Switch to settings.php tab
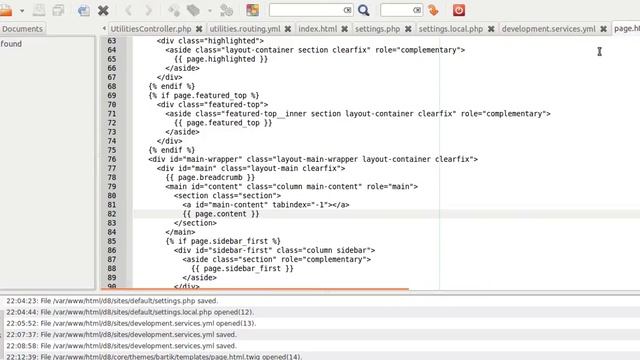 (378, 29)
